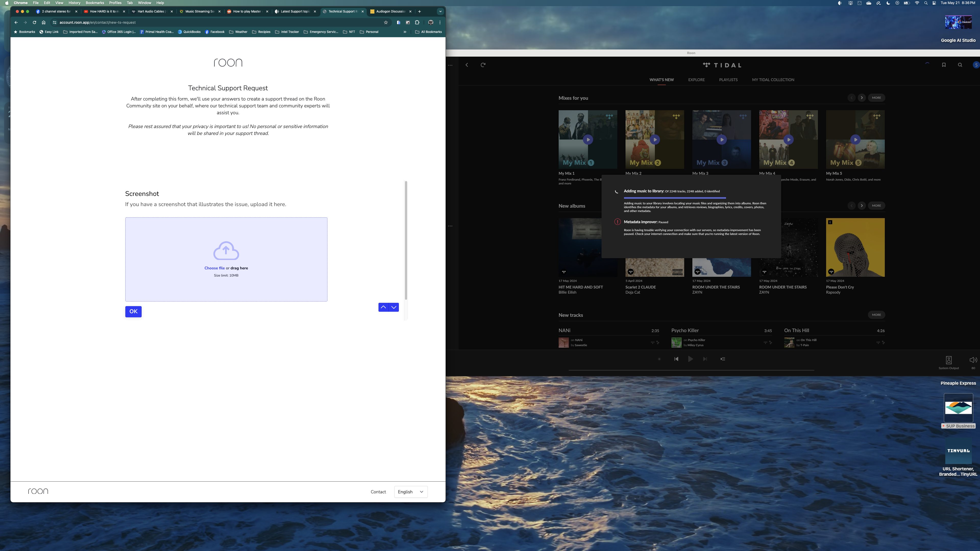This screenshot has height=551, width=980.
Task: Select the EXPLORE tab in TIDAL
Action: (696, 80)
